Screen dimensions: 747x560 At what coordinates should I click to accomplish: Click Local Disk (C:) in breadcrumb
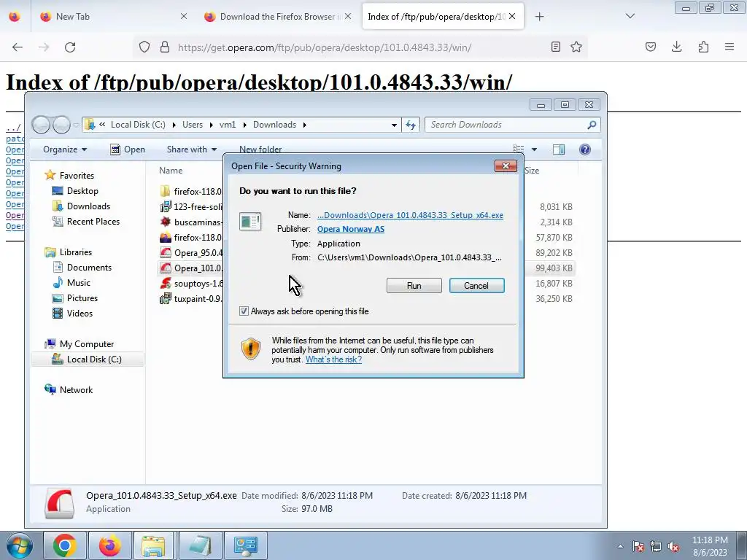(x=138, y=125)
